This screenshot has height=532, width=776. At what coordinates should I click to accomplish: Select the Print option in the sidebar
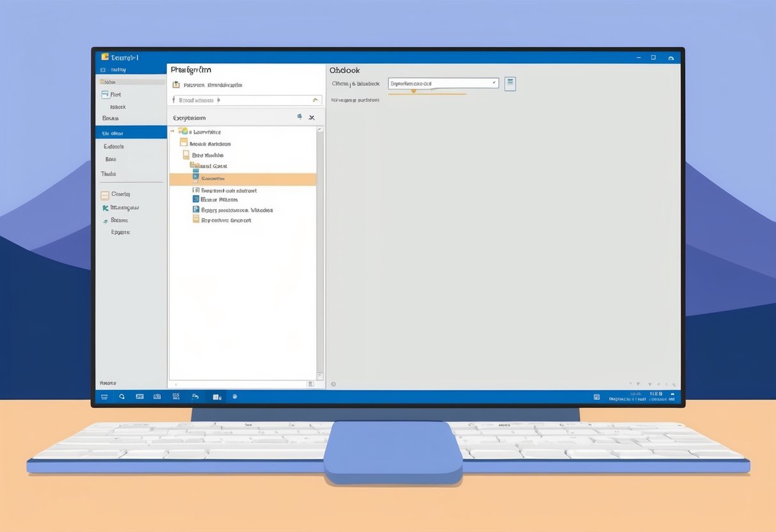pyautogui.click(x=115, y=94)
